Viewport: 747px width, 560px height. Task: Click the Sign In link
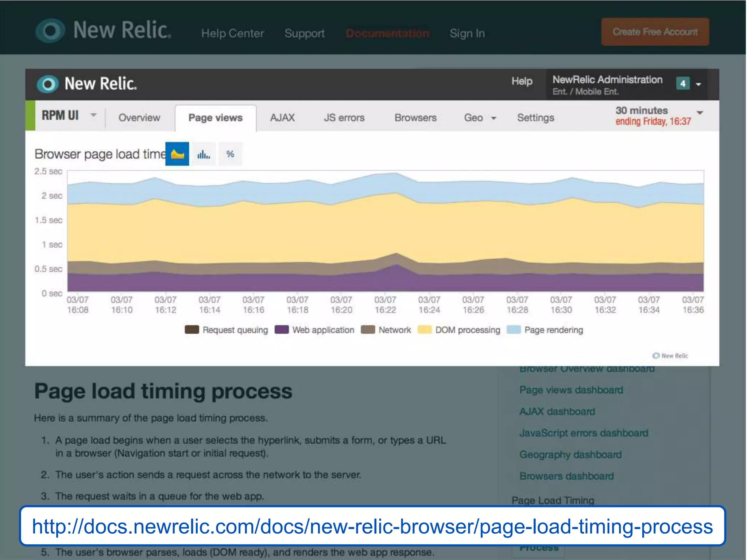(467, 33)
